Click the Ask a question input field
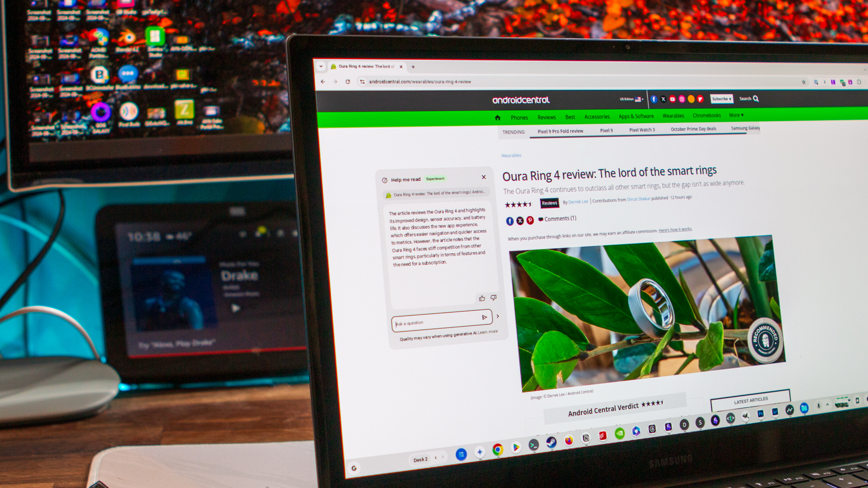Screen dimensions: 868x488 point(434,322)
